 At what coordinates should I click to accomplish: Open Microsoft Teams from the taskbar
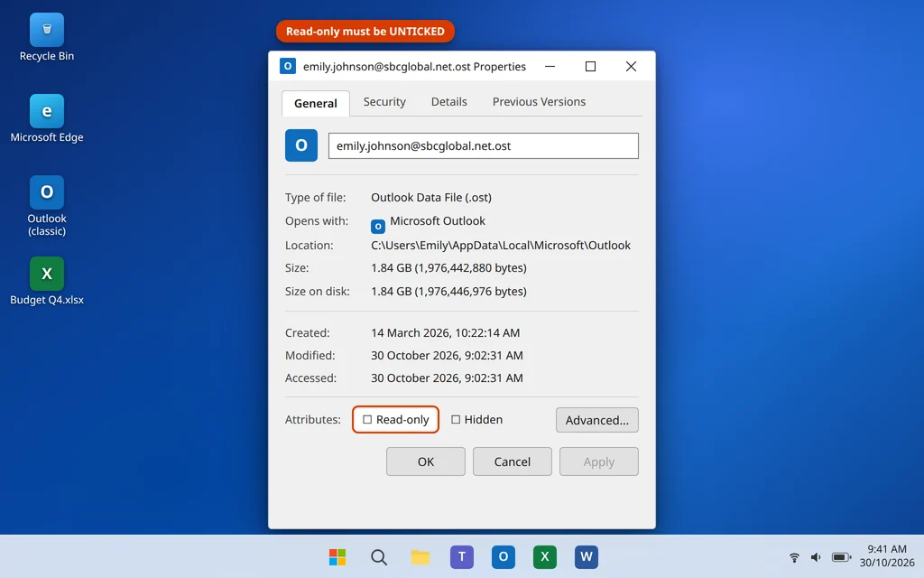[x=462, y=556]
